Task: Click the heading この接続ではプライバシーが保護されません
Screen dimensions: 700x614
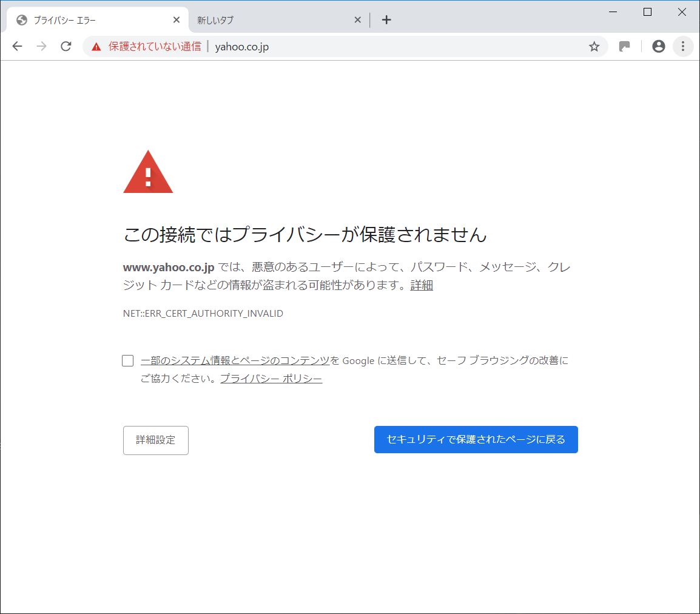Action: pyautogui.click(x=305, y=234)
